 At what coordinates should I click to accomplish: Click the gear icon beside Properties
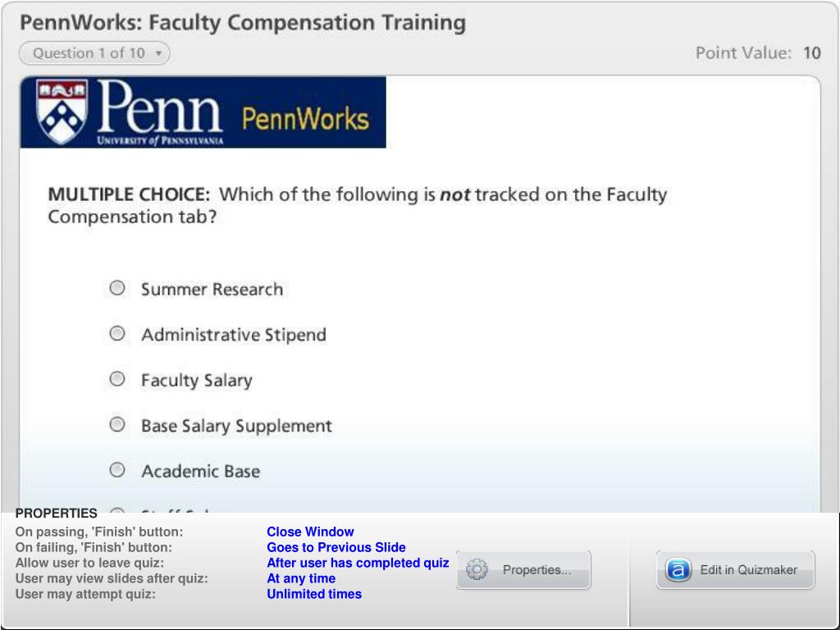click(x=477, y=569)
